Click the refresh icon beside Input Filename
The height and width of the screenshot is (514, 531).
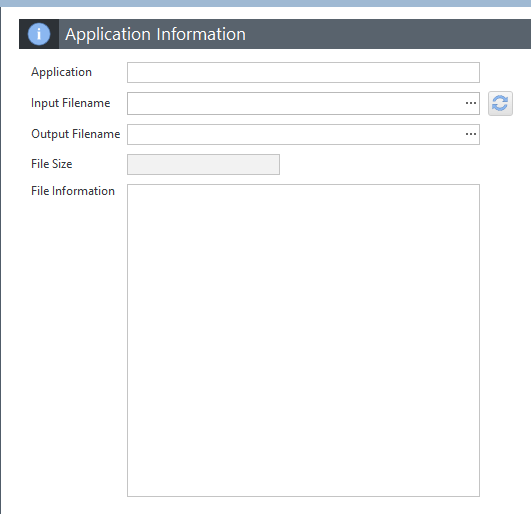500,103
